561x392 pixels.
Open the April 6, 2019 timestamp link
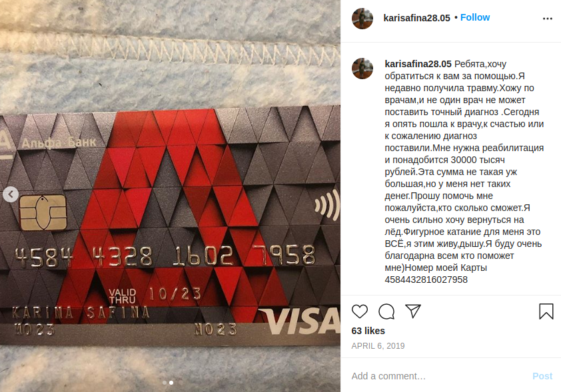[378, 346]
